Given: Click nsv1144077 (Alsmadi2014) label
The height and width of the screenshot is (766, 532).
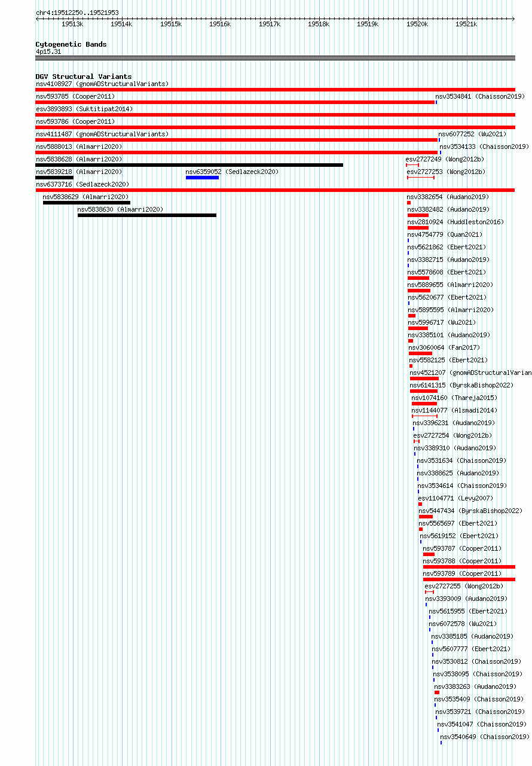Looking at the screenshot, I should click(454, 410).
